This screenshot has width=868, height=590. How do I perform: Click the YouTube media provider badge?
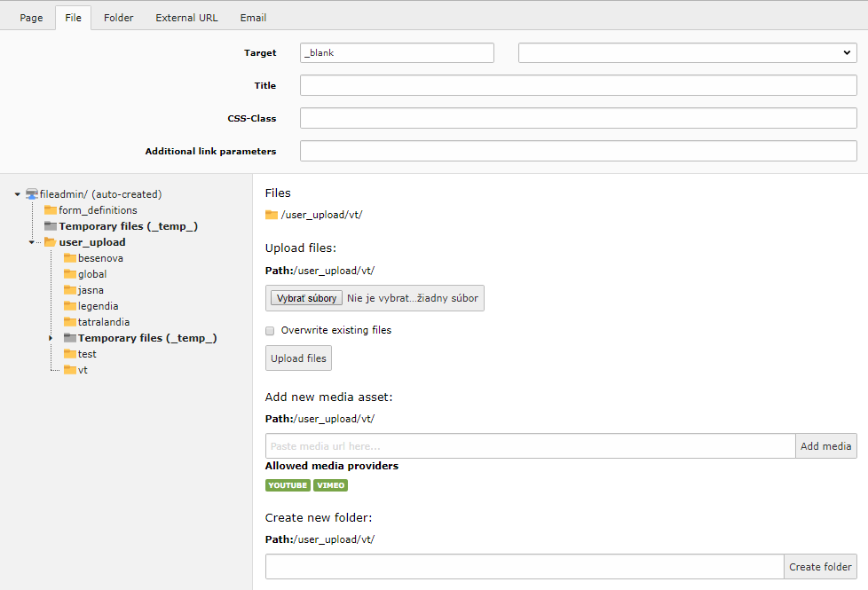coord(288,485)
